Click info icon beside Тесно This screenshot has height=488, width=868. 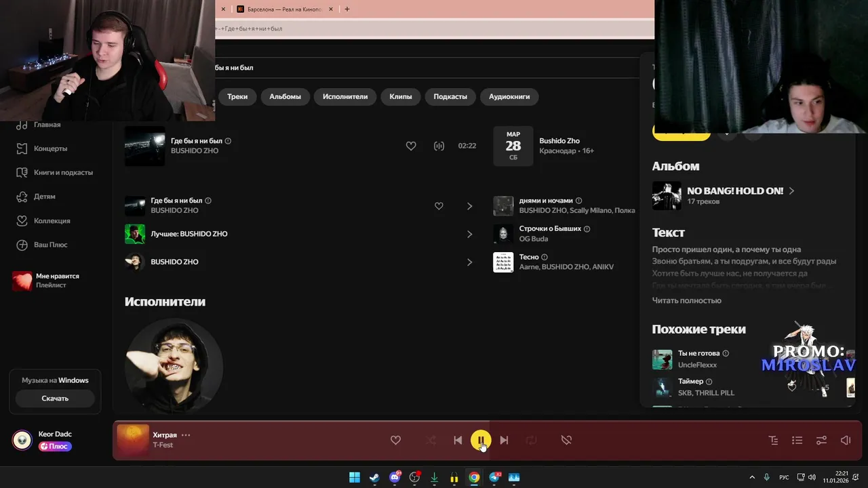(545, 257)
